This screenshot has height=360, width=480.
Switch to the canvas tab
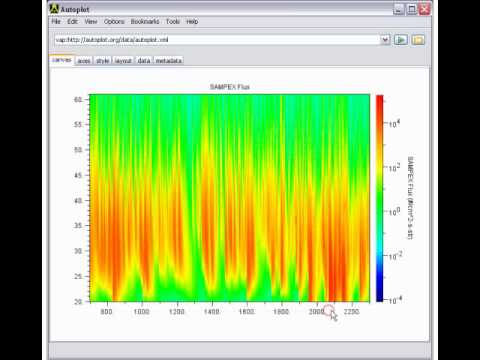pos(62,60)
